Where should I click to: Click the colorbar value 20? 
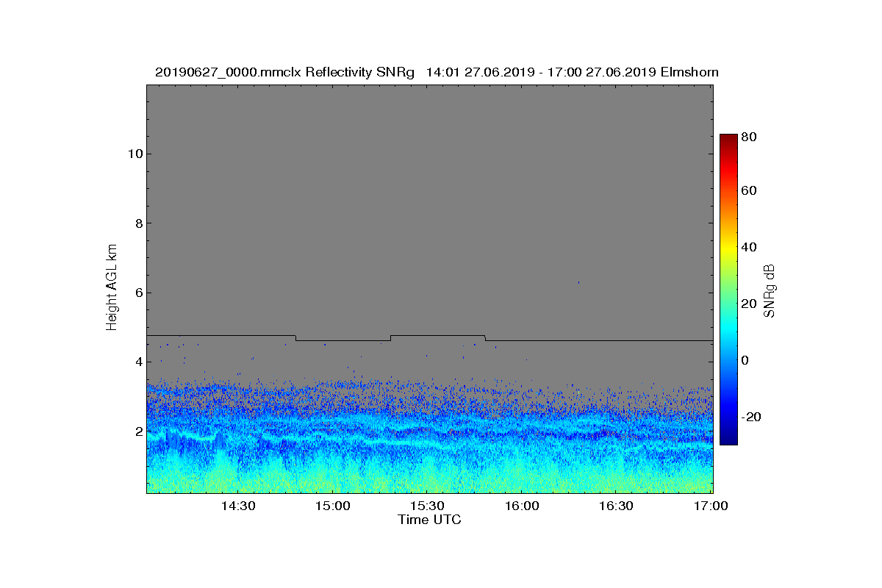(x=750, y=304)
